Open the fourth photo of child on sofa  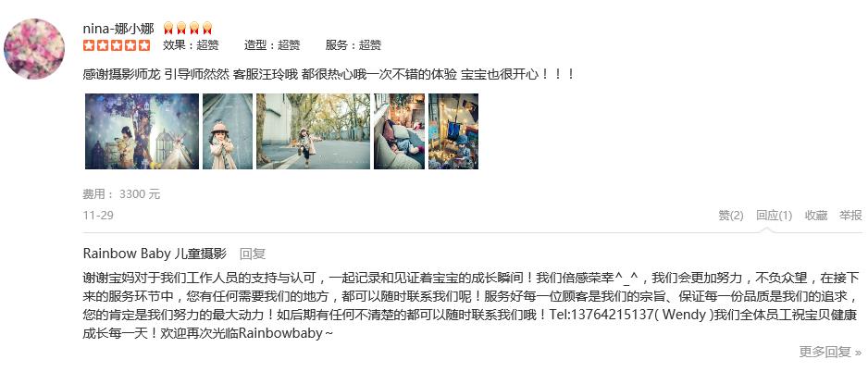pyautogui.click(x=399, y=131)
